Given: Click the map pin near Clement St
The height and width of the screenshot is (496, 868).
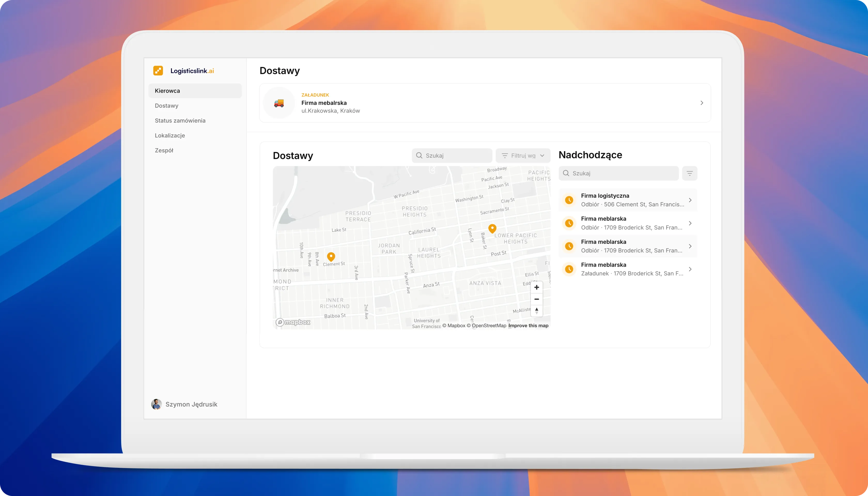Looking at the screenshot, I should point(331,257).
